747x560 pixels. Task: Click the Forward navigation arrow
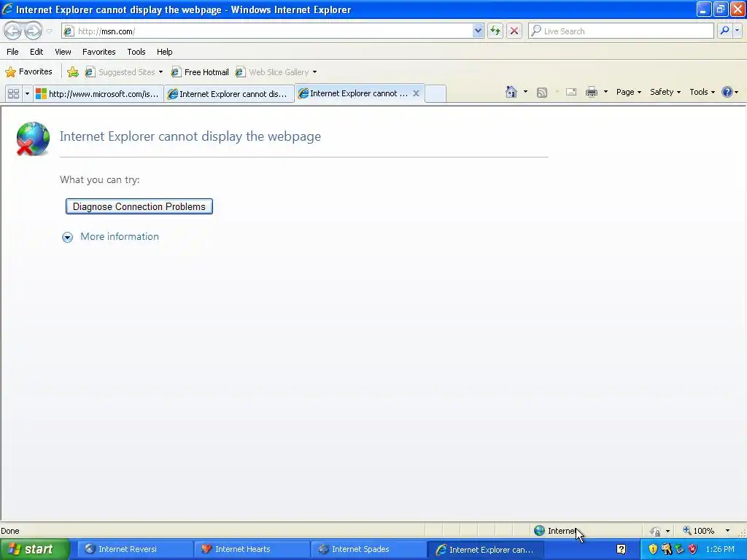[33, 31]
